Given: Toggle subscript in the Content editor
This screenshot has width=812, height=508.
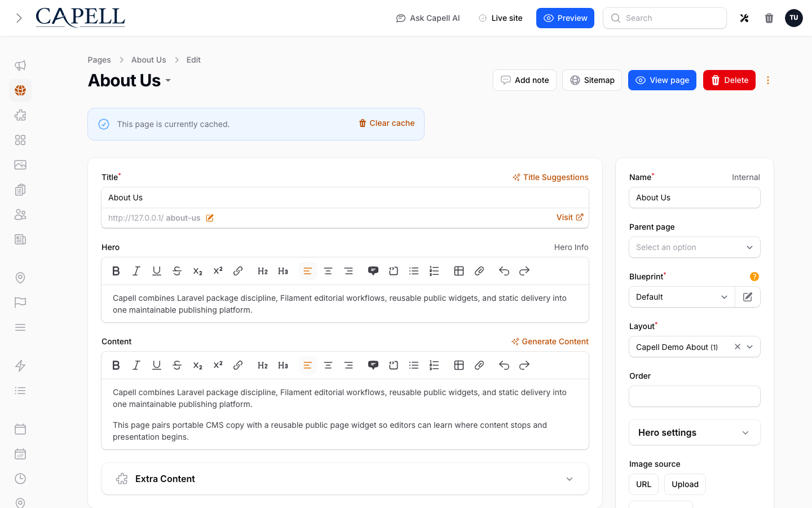Looking at the screenshot, I should coord(197,365).
